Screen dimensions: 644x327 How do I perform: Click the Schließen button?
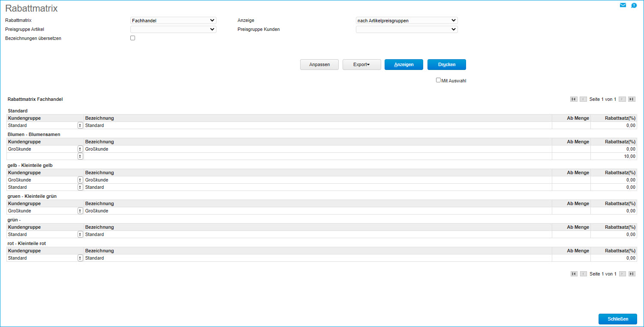point(617,319)
